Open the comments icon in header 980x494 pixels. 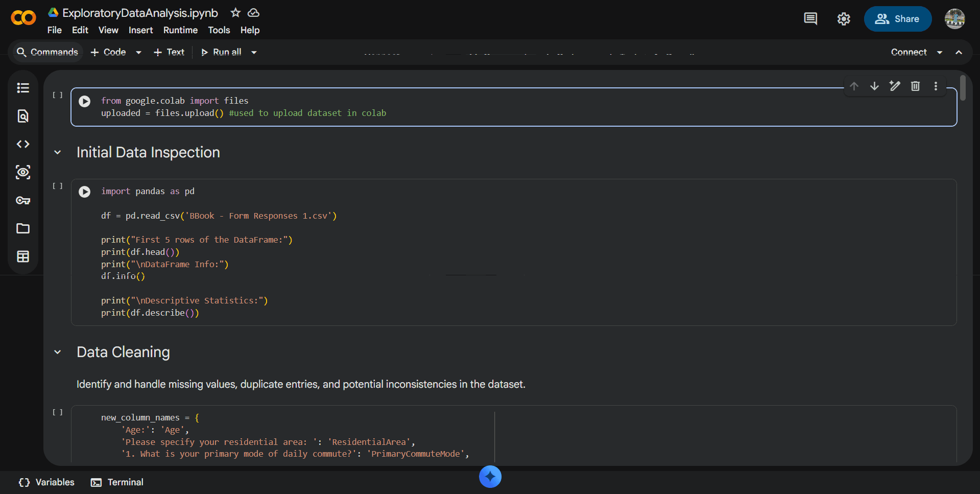810,19
